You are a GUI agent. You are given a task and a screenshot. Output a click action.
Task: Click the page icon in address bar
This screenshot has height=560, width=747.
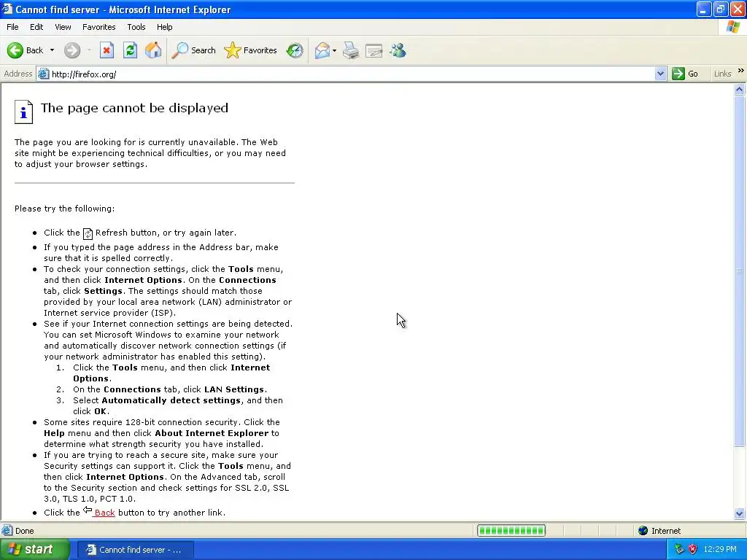43,74
